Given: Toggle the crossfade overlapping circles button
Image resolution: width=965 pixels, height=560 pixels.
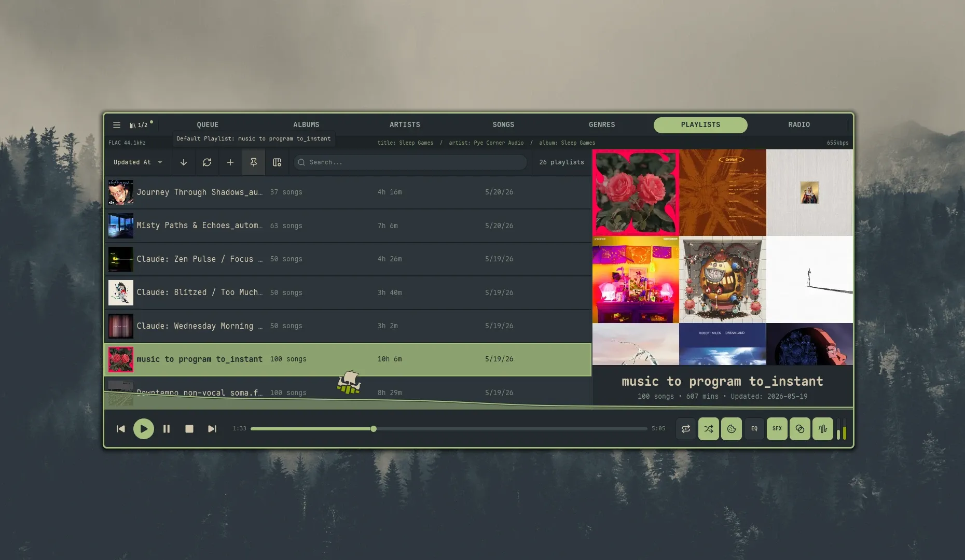Looking at the screenshot, I should [x=800, y=429].
